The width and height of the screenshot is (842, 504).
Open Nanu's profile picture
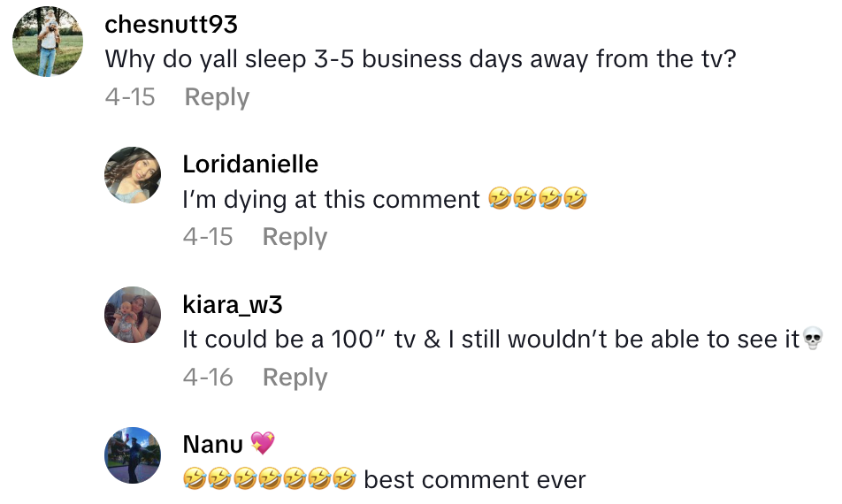[x=133, y=454]
